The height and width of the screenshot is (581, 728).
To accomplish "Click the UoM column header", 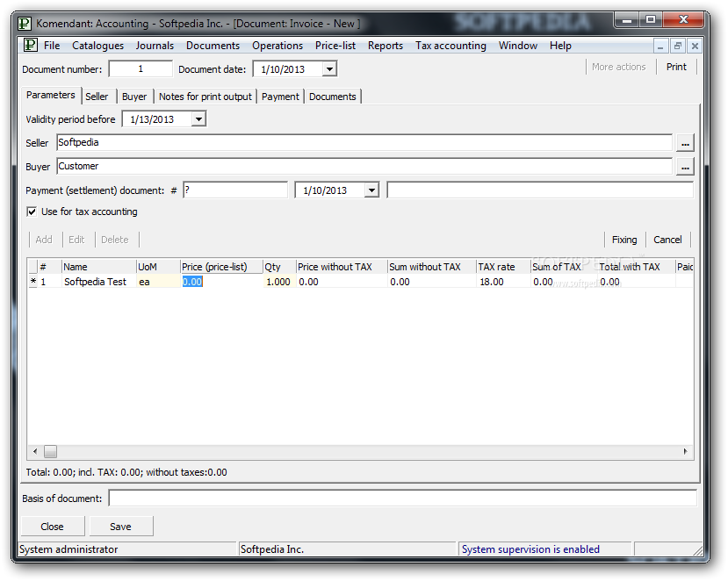I will (158, 267).
